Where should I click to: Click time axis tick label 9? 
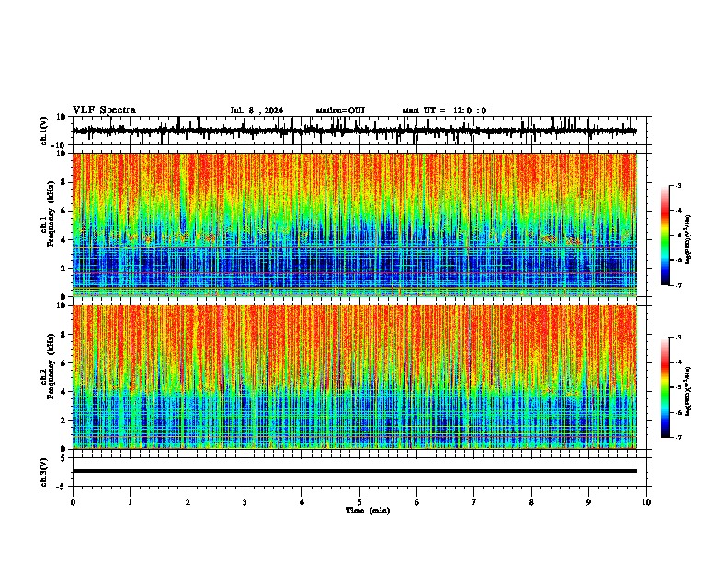tap(588, 502)
